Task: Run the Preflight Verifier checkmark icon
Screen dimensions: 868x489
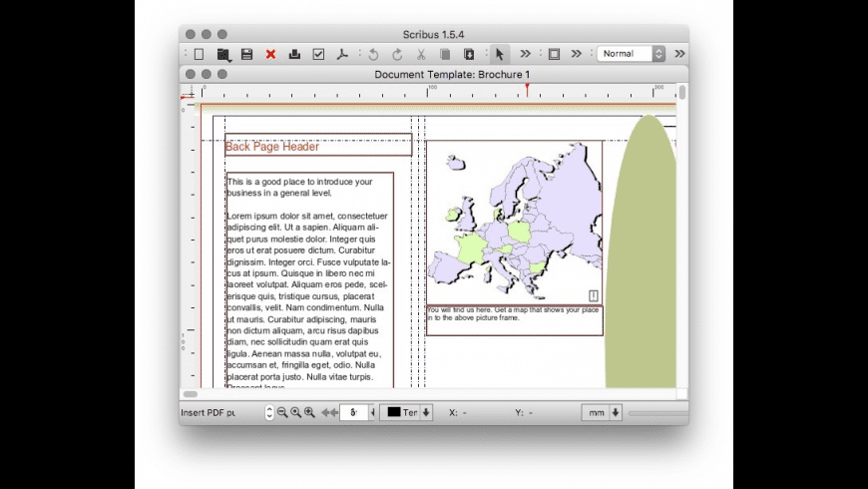Action: [x=318, y=54]
